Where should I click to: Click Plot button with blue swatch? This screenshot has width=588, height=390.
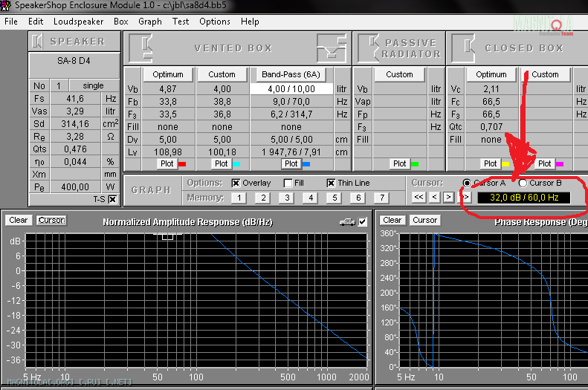(x=291, y=163)
